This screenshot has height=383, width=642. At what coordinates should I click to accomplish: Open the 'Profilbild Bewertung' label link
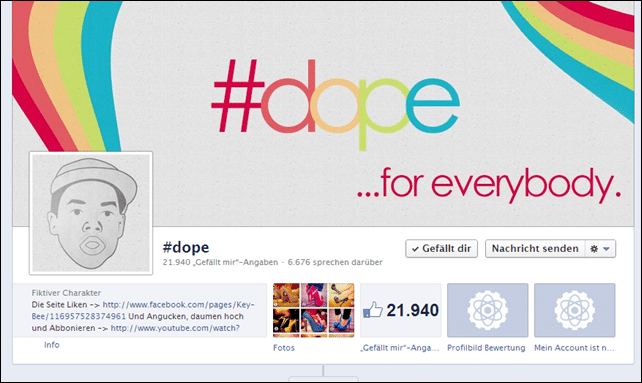(x=486, y=348)
